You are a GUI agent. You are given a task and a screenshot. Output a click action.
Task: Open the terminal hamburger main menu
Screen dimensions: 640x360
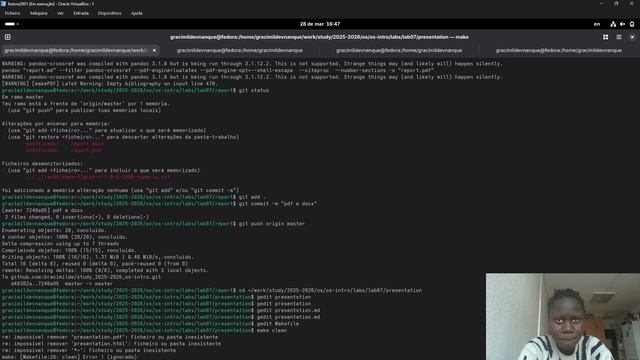(x=619, y=37)
